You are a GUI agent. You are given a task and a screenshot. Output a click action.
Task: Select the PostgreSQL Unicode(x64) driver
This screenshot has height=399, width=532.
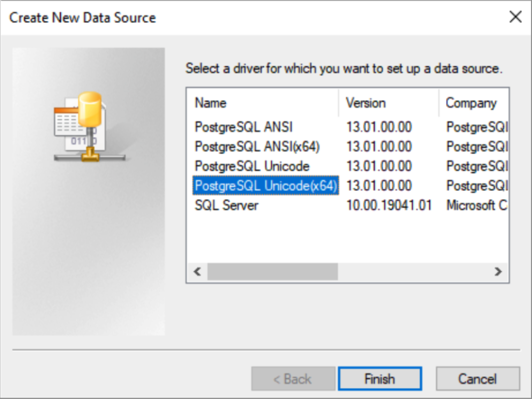coord(266,186)
